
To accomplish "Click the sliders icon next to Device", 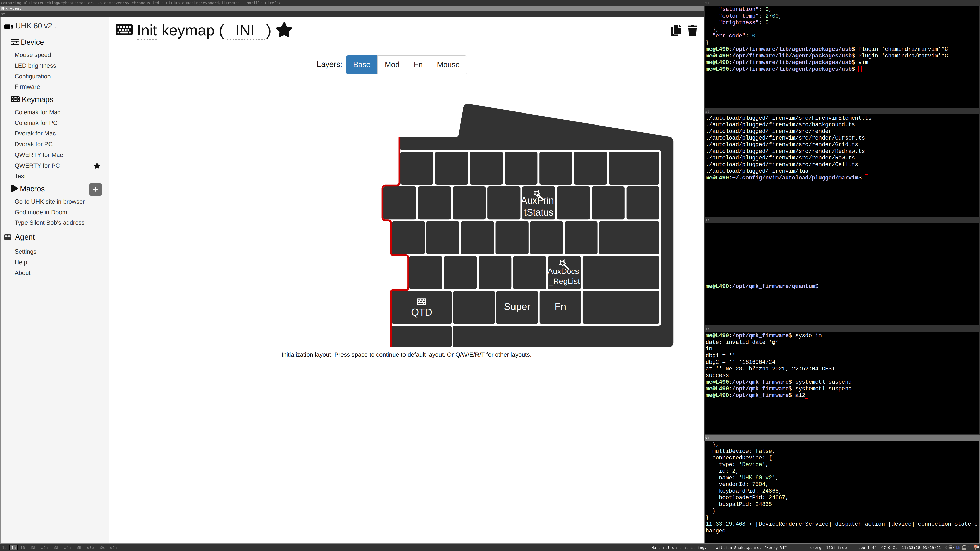I will pos(15,42).
